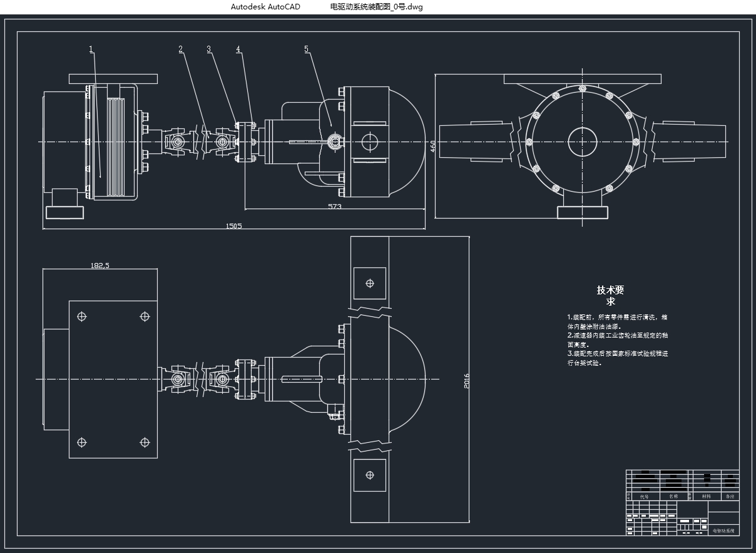The width and height of the screenshot is (756, 553).
Task: Select technical requirement line 1 text
Action: pos(617,321)
